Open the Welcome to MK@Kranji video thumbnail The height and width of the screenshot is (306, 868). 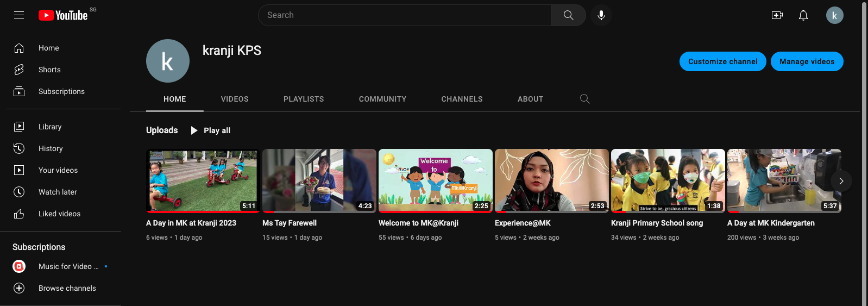(435, 180)
